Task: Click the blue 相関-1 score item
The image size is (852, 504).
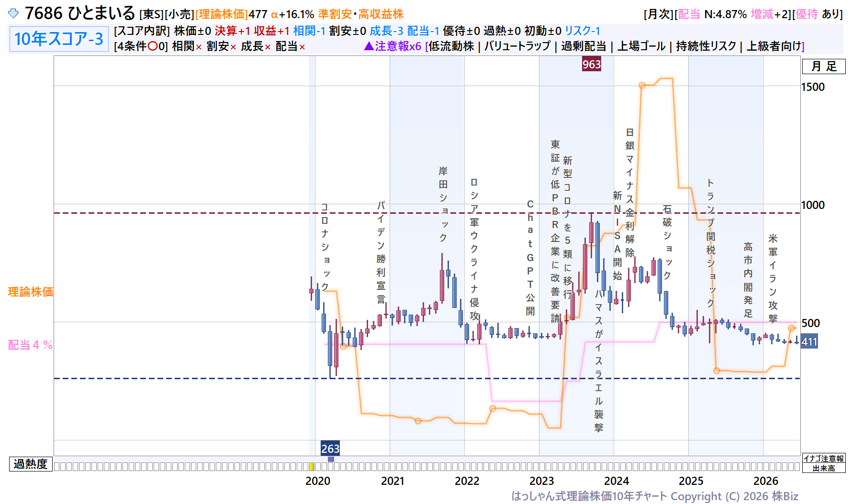Action: (x=309, y=31)
